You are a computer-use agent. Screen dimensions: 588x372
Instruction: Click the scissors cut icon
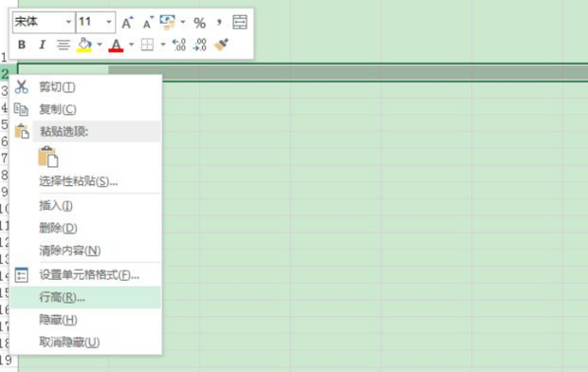tap(21, 86)
